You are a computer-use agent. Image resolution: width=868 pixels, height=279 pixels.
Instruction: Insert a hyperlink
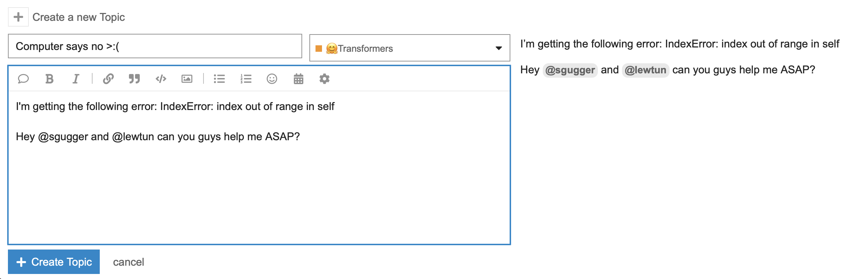coord(108,79)
